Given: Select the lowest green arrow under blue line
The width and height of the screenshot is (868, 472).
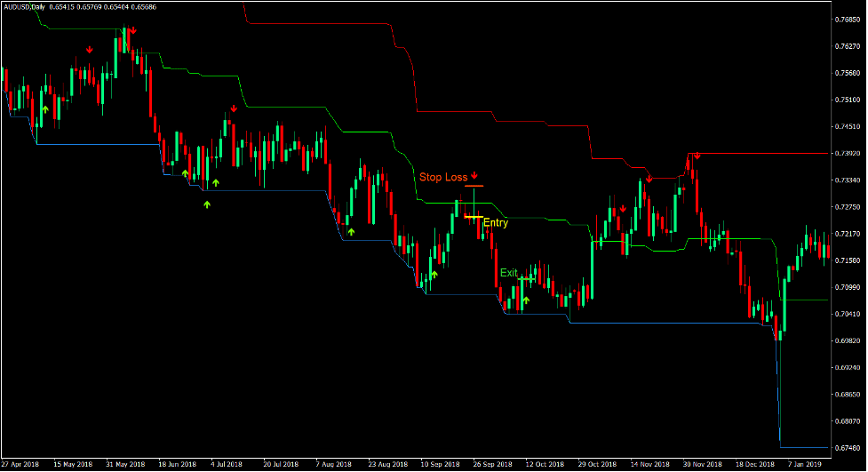Looking at the screenshot, I should [207, 204].
